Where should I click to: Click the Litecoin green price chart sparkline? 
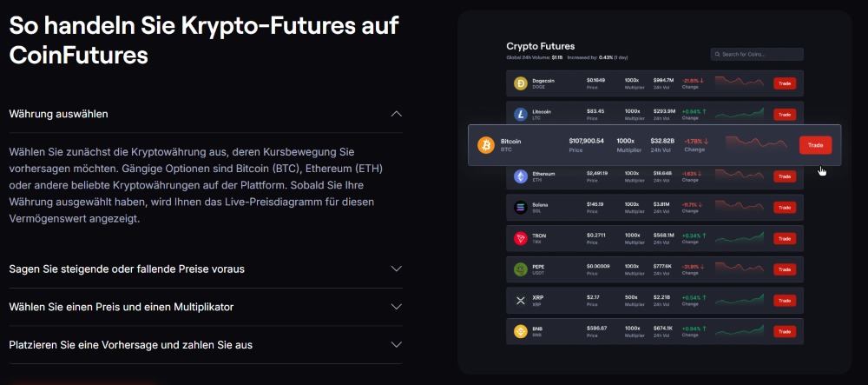click(740, 113)
